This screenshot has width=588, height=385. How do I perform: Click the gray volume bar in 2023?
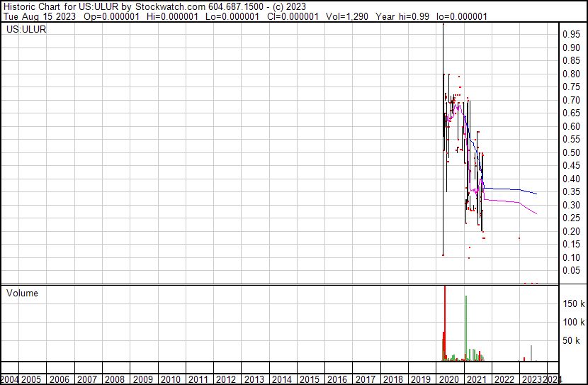click(x=531, y=352)
